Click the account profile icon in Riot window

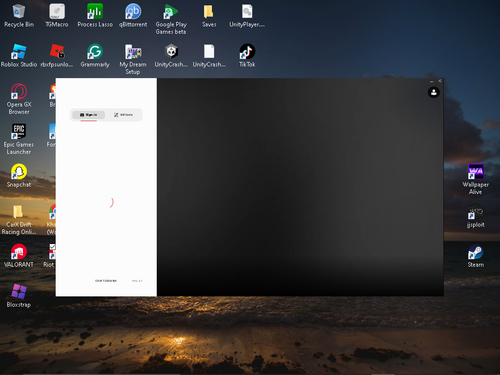click(434, 92)
